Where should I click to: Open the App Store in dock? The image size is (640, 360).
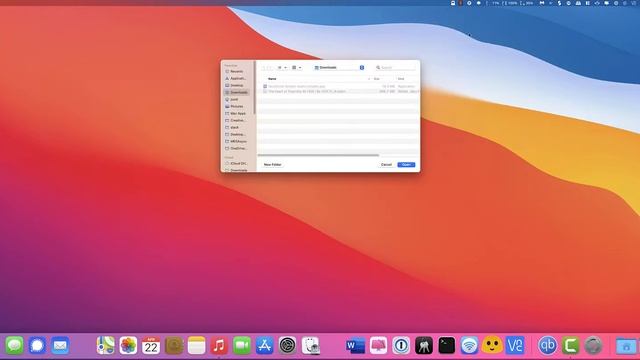click(x=264, y=346)
